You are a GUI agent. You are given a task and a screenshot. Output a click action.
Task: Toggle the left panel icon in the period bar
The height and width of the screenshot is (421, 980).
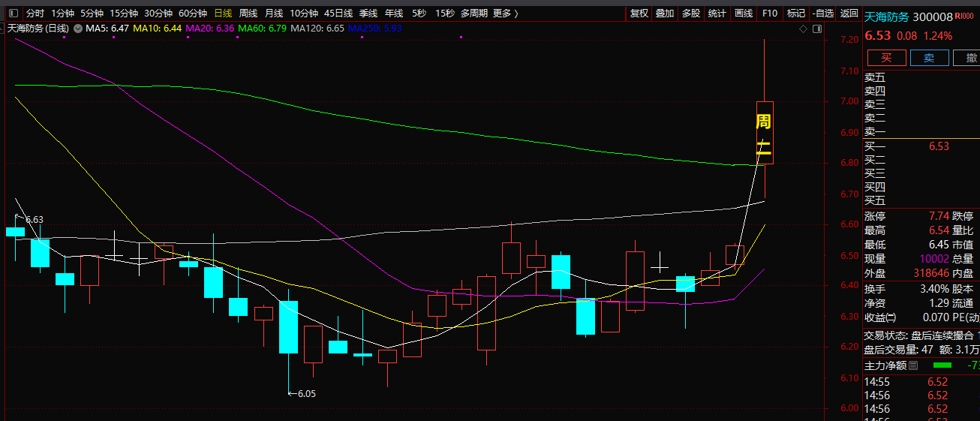coord(13,14)
